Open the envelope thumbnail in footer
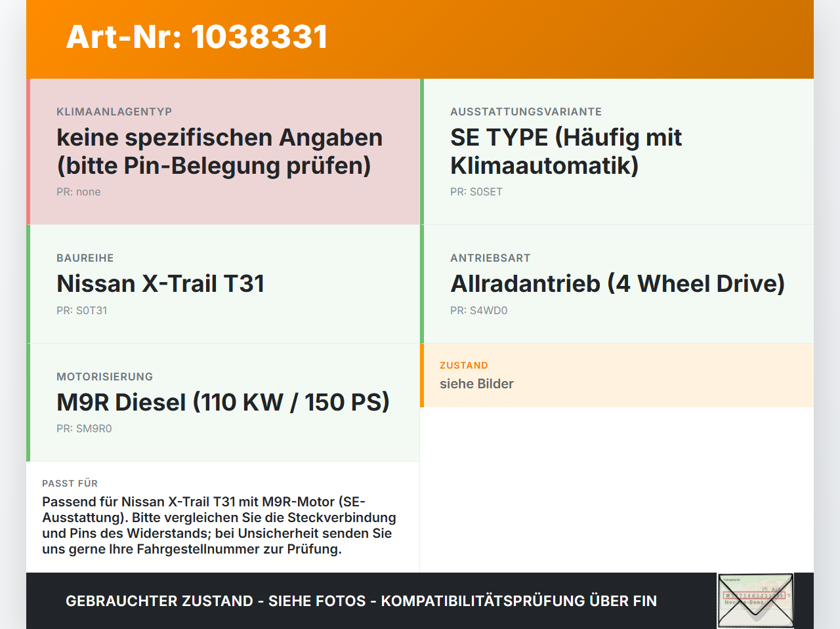 [755, 601]
